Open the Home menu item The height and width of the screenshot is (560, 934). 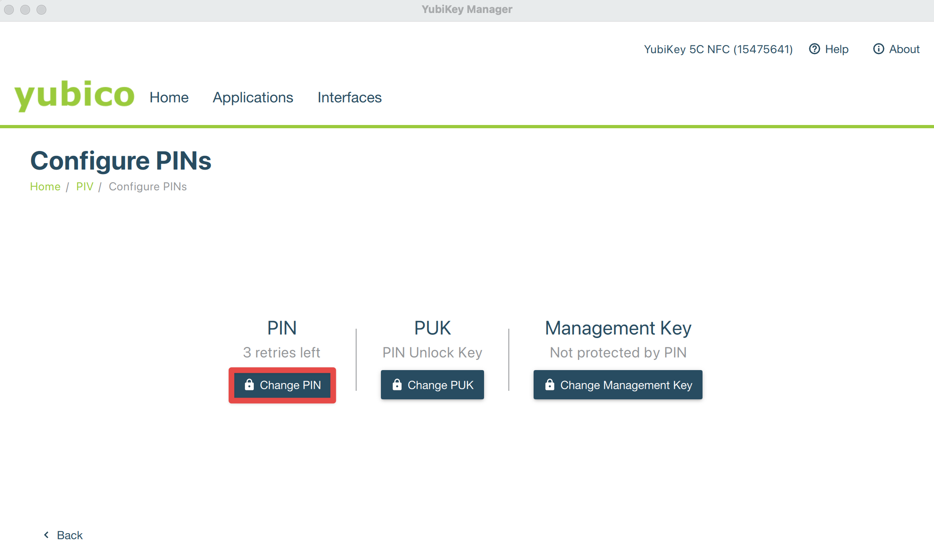(169, 97)
